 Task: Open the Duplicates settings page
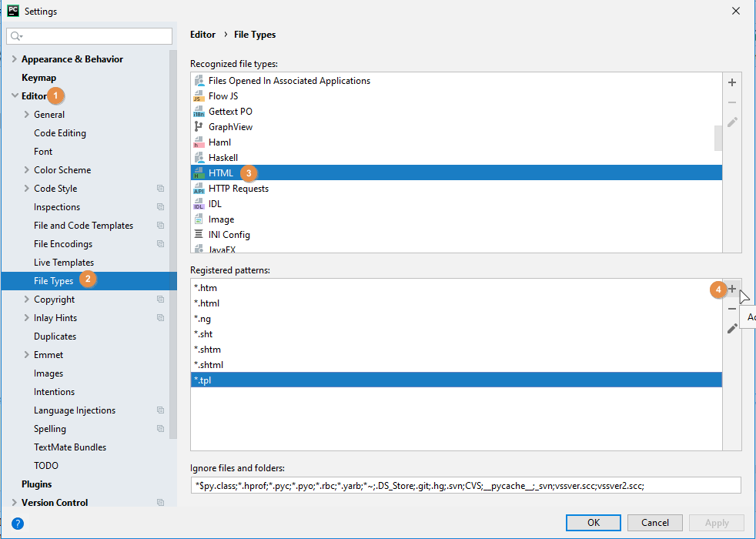(x=55, y=336)
